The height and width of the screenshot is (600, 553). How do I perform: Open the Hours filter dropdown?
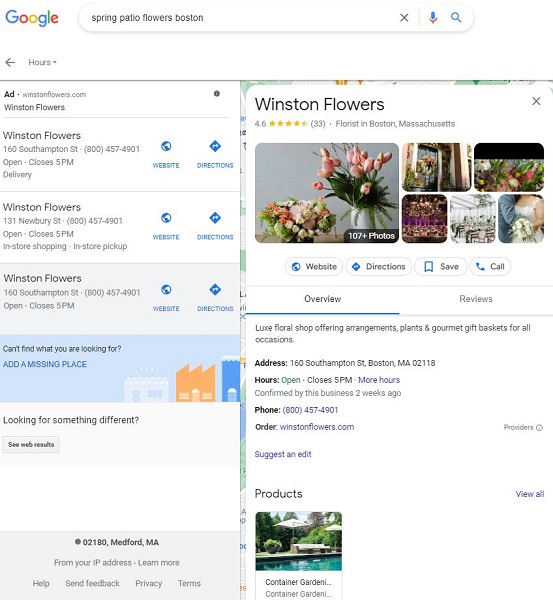(x=42, y=62)
